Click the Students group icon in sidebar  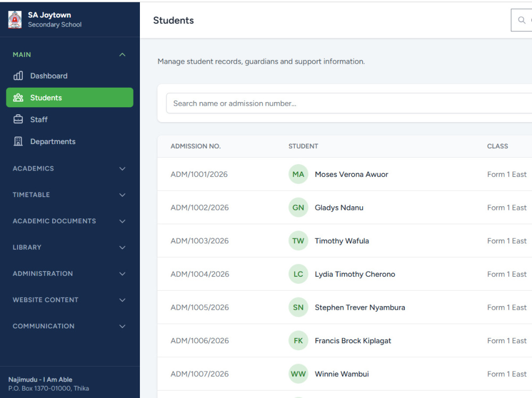pyautogui.click(x=18, y=98)
